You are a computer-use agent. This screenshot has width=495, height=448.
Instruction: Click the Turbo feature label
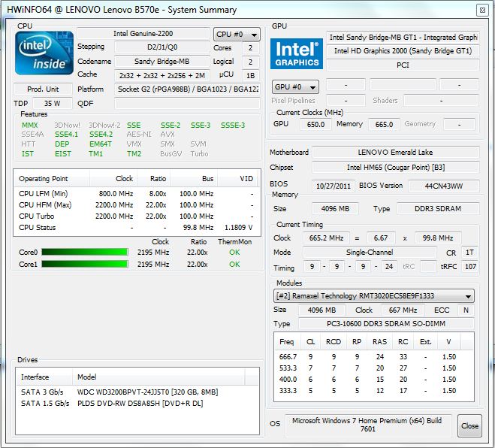pyautogui.click(x=199, y=154)
